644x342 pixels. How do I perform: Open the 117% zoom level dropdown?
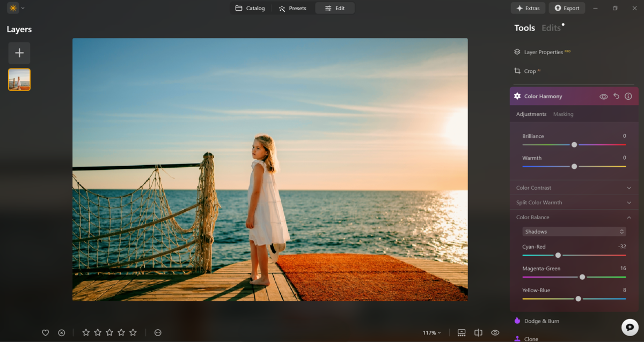tap(431, 333)
